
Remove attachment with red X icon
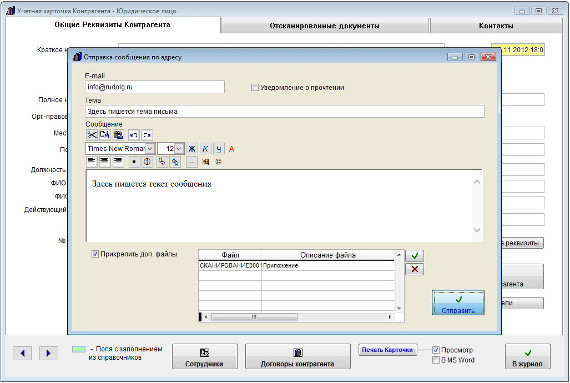tap(414, 269)
